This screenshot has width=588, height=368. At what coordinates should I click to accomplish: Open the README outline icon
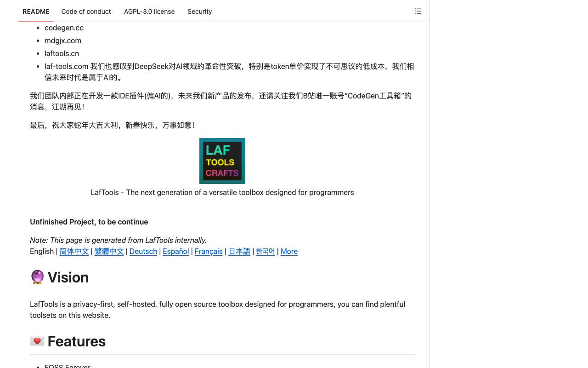[418, 11]
